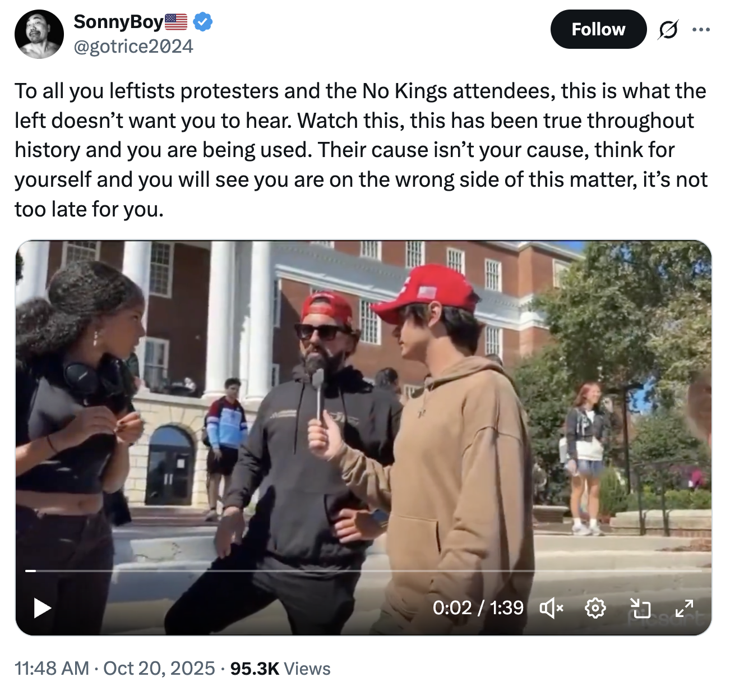The image size is (730, 700).
Task: Expand the video to fullscreen
Action: pos(684,607)
